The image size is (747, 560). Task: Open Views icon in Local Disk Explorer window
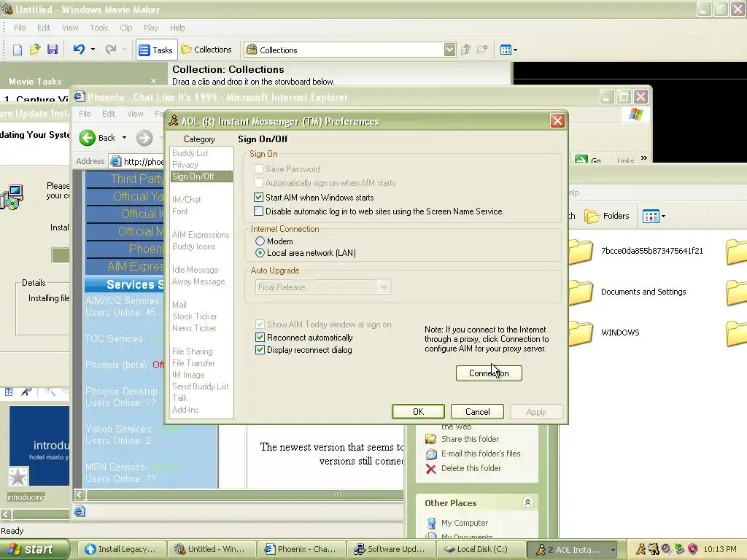pos(651,216)
